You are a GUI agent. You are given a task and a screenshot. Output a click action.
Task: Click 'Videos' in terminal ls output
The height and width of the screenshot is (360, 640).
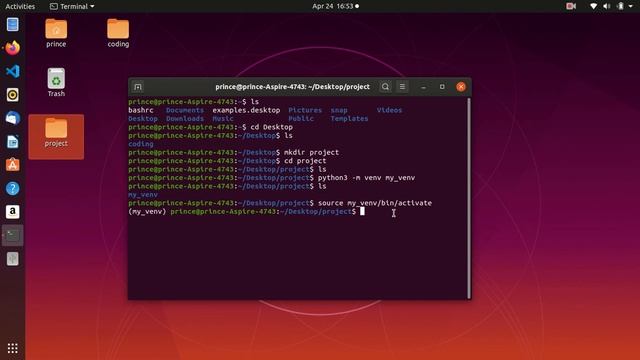pos(389,110)
